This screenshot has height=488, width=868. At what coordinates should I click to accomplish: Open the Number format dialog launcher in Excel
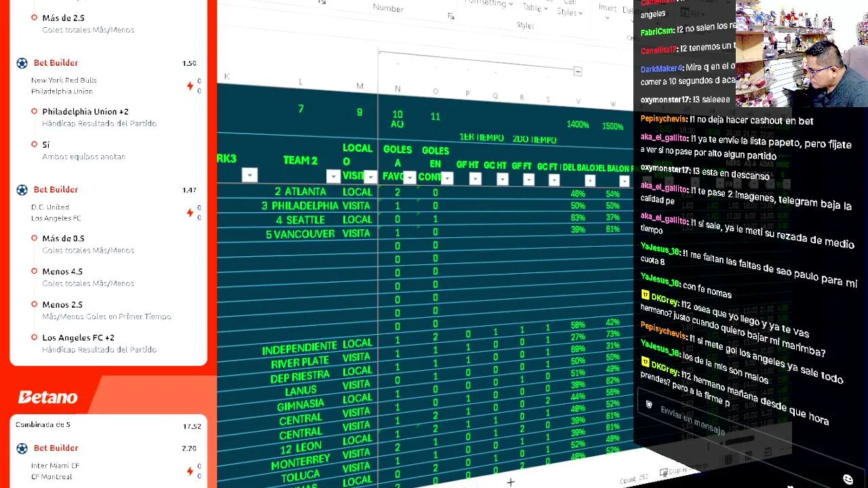coord(451,16)
